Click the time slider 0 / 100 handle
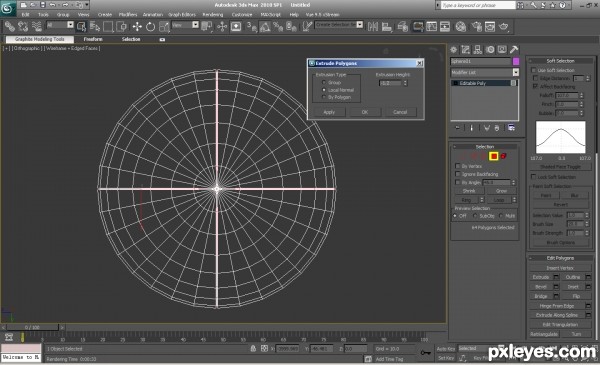Viewport: 600px width, 365px height. pyautogui.click(x=33, y=328)
